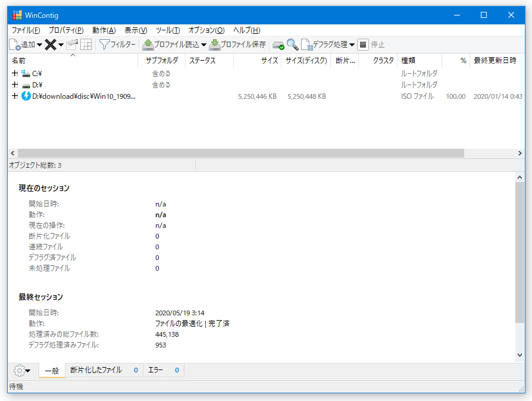This screenshot has width=532, height=401.
Task: Sort by 種類 column header
Action: [420, 60]
